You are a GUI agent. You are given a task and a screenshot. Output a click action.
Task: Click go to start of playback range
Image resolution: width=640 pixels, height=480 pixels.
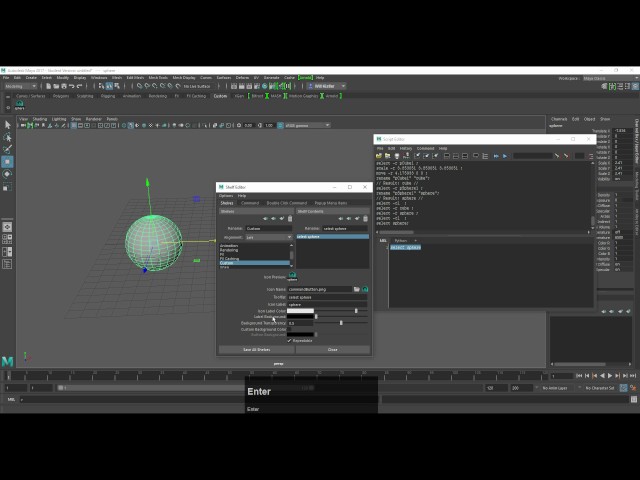coord(579,376)
